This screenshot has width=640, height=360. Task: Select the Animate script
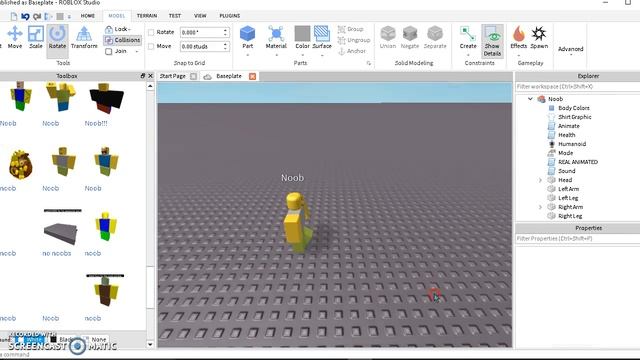click(x=569, y=126)
